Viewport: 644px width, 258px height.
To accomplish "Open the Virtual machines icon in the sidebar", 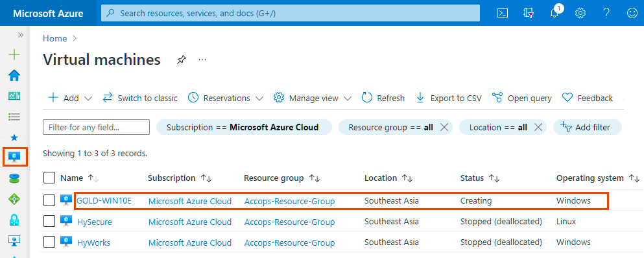I will (x=15, y=158).
